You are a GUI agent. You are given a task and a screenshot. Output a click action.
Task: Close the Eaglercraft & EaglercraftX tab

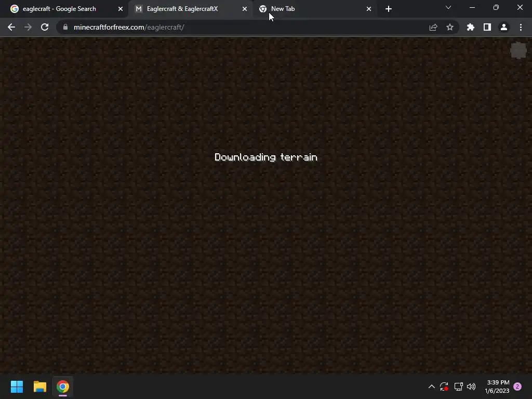(245, 9)
